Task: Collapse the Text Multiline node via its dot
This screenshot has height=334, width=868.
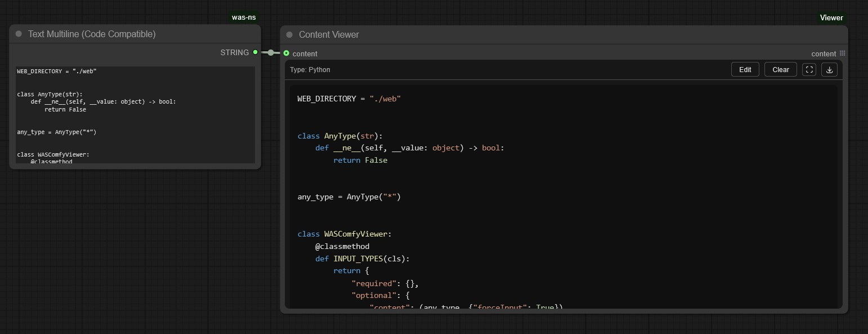Action: (19, 34)
